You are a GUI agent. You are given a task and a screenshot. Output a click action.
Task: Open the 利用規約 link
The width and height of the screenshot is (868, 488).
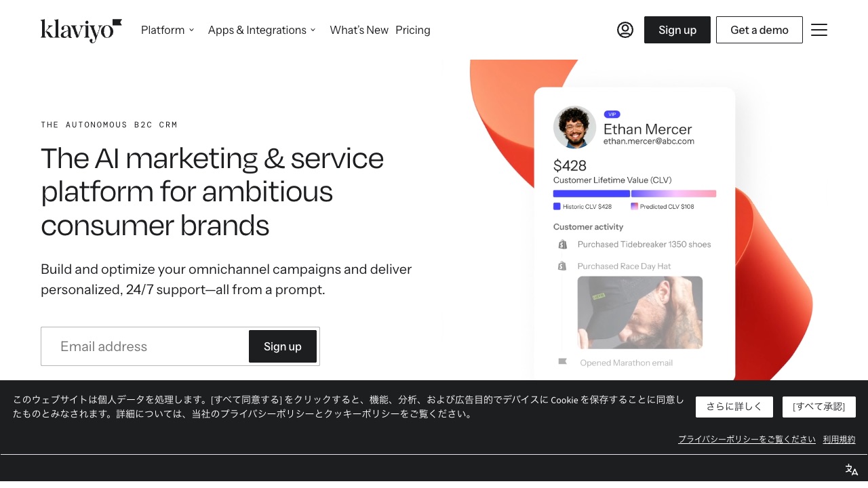coord(840,439)
